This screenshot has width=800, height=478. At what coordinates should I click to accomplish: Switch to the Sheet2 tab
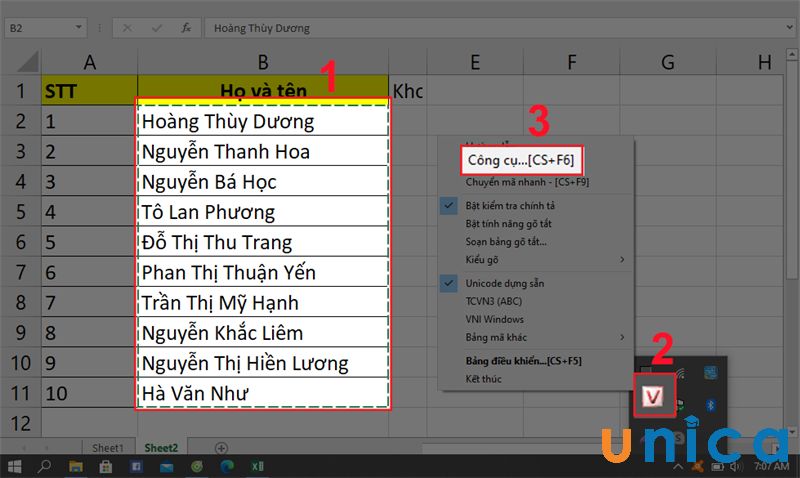click(161, 448)
